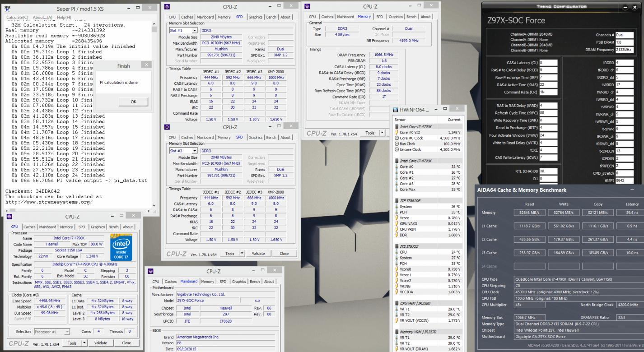
Task: Click the CAS# Latency (CL) field in Timing Configurator
Action: 548,63
